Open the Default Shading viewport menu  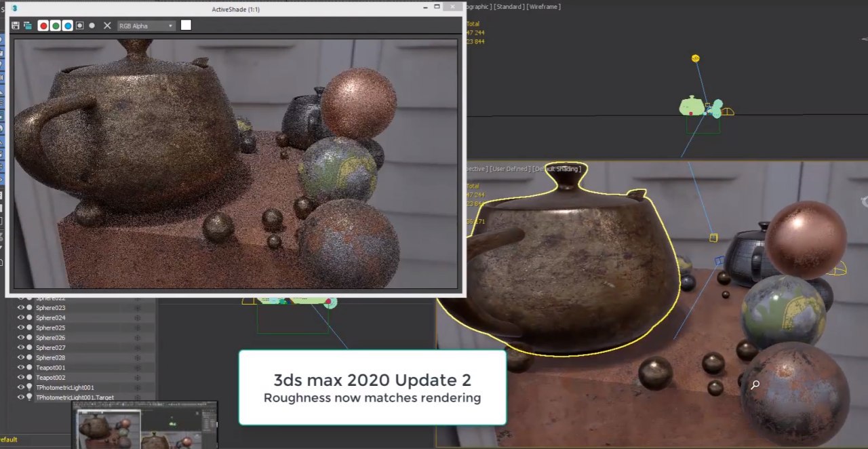coord(557,169)
